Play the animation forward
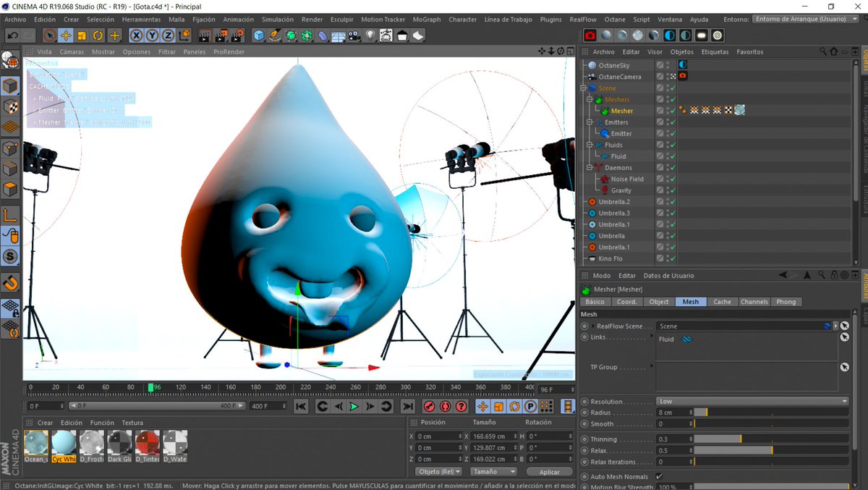Screen dimensions: 868x490 (x=354, y=407)
